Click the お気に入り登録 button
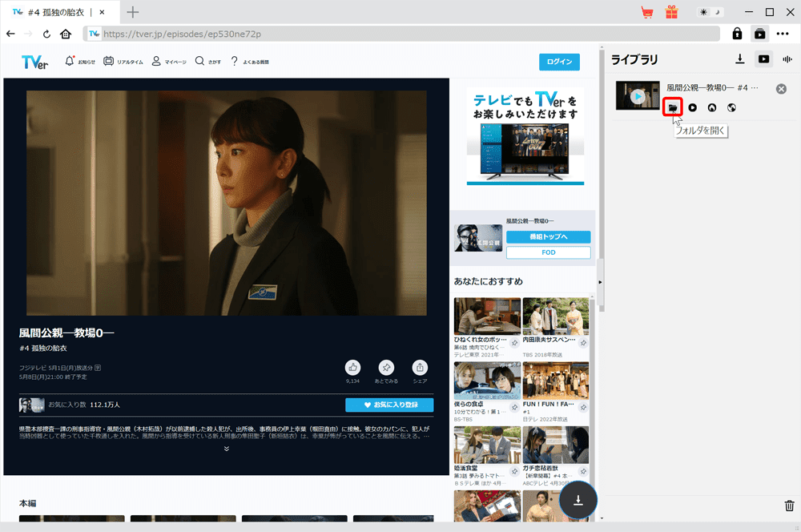The height and width of the screenshot is (532, 801). click(x=389, y=405)
